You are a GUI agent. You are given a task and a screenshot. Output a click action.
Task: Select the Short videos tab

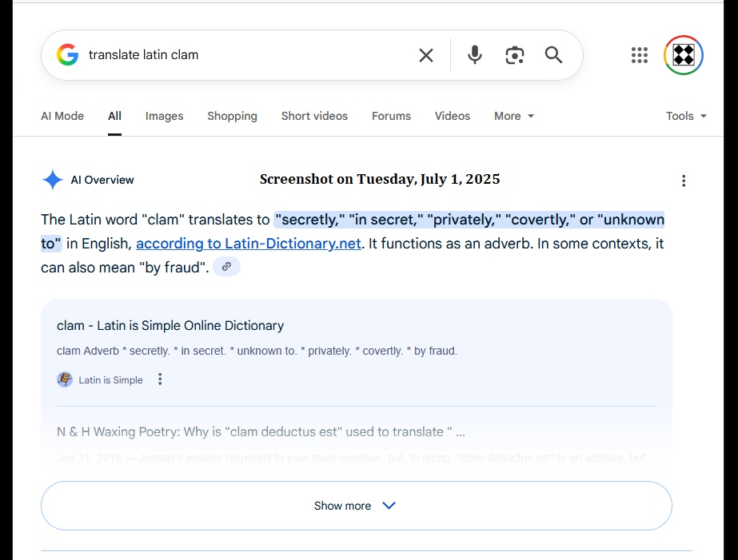click(314, 116)
